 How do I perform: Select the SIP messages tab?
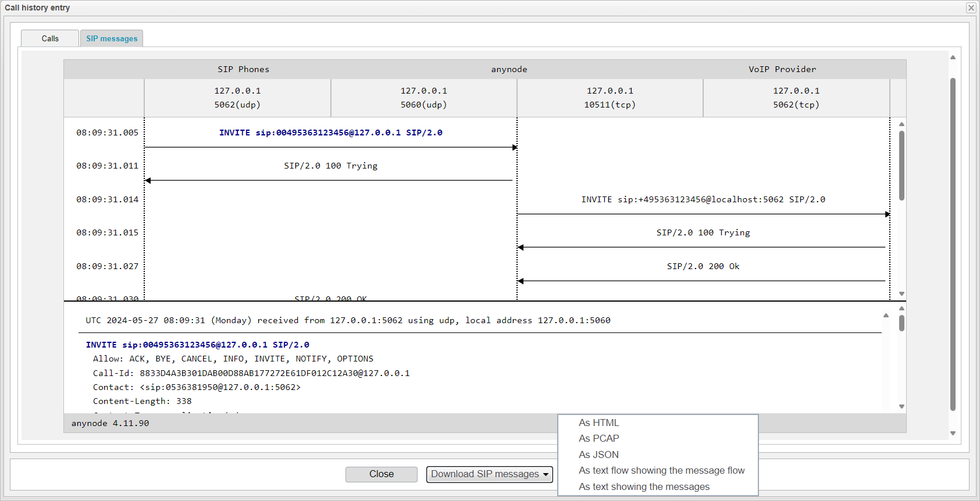tap(112, 38)
